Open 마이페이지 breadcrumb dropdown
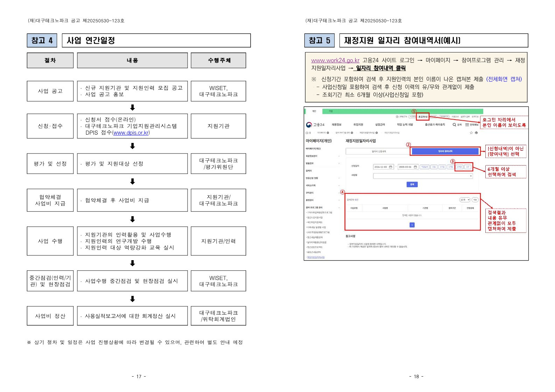 coord(328,133)
